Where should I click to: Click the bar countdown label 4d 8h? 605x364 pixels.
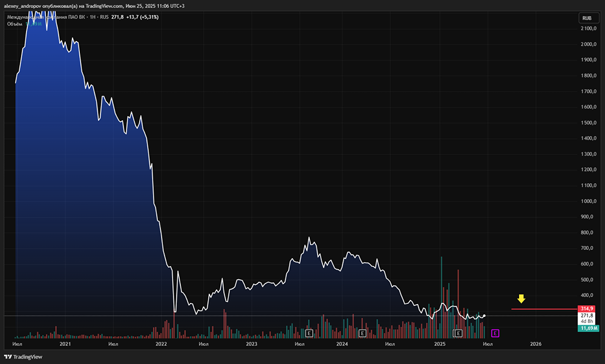[587, 321]
